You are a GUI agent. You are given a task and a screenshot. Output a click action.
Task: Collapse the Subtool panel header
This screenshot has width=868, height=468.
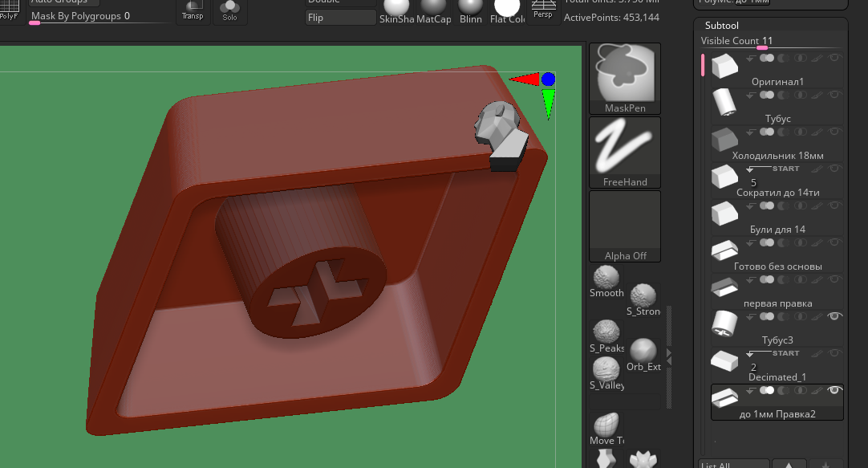point(720,26)
